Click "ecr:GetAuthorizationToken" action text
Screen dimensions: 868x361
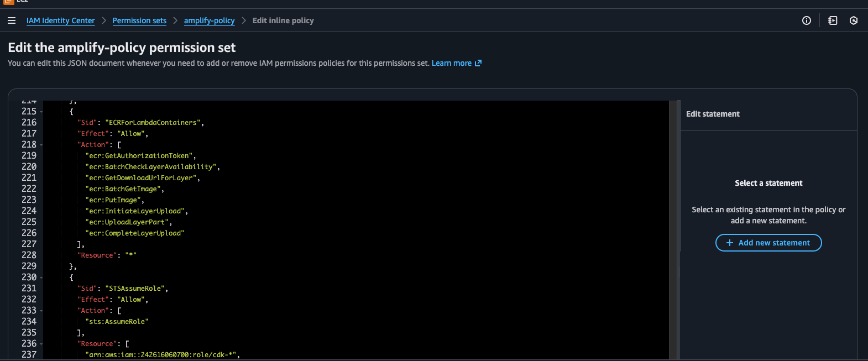(139, 156)
